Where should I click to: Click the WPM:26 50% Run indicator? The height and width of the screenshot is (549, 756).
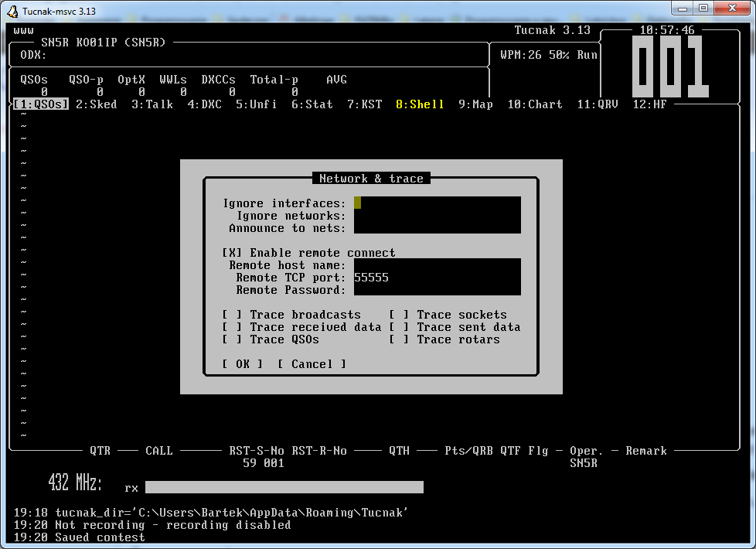click(549, 55)
